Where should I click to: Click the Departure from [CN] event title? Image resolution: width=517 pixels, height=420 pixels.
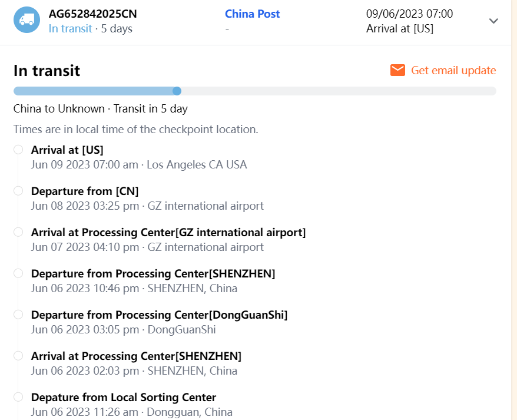click(85, 191)
